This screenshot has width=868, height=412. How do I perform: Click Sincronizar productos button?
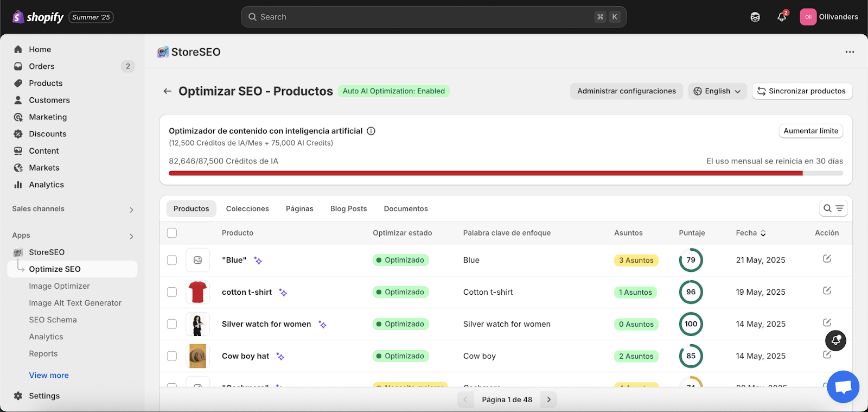(802, 91)
